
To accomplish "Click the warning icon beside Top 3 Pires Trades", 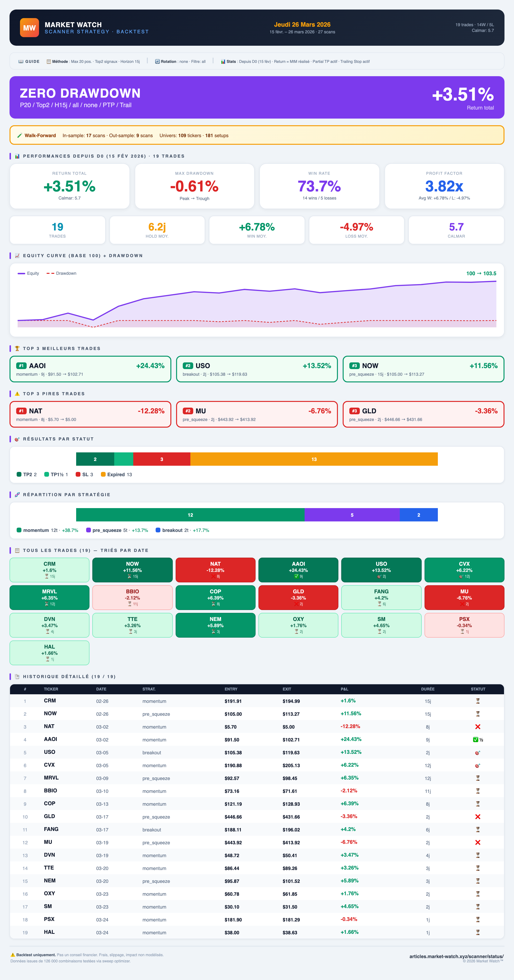I will (x=17, y=394).
